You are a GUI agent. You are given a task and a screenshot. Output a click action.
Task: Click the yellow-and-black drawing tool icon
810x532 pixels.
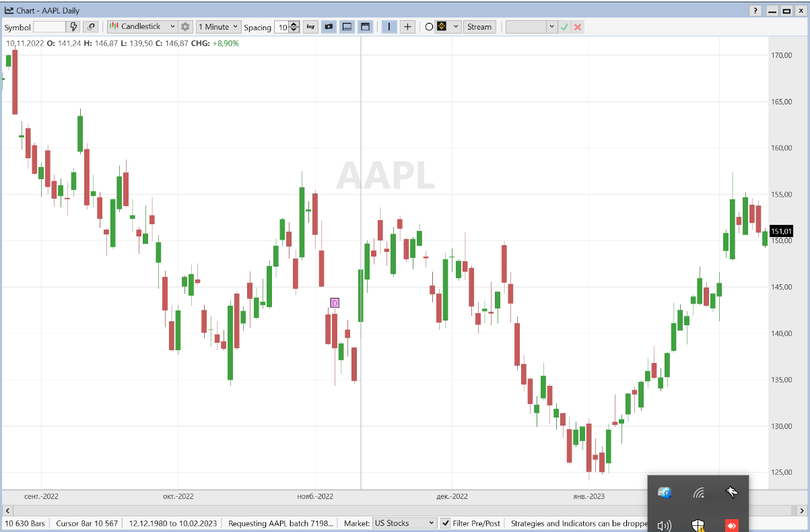(442, 27)
